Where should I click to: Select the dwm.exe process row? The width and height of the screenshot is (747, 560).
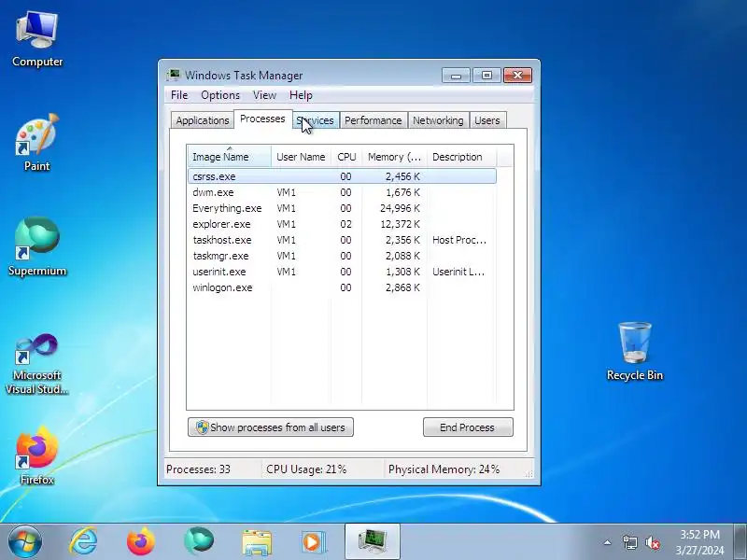click(342, 192)
